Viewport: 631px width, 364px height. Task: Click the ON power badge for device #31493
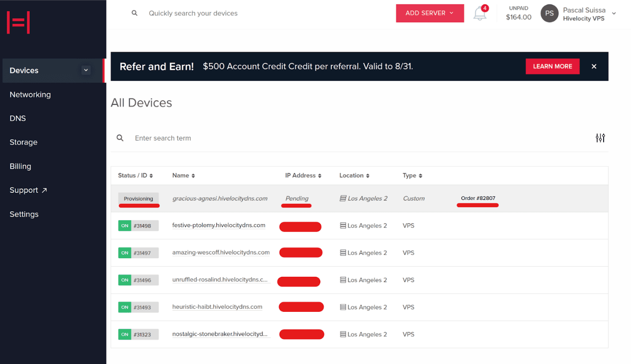click(x=125, y=307)
